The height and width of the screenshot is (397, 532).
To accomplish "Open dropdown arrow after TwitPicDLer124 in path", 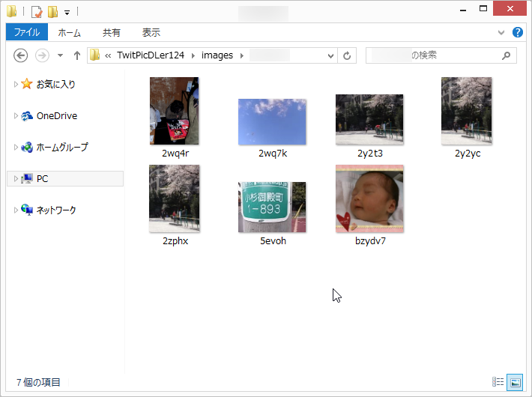I will [x=193, y=55].
